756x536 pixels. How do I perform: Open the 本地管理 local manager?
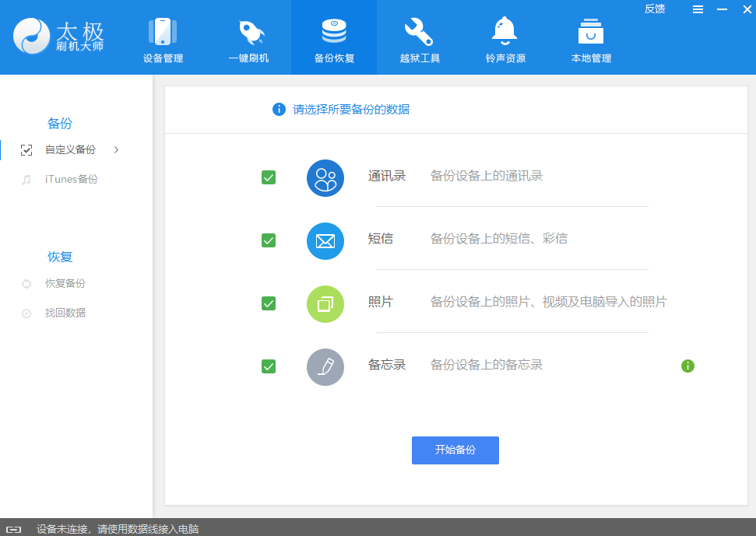589,37
